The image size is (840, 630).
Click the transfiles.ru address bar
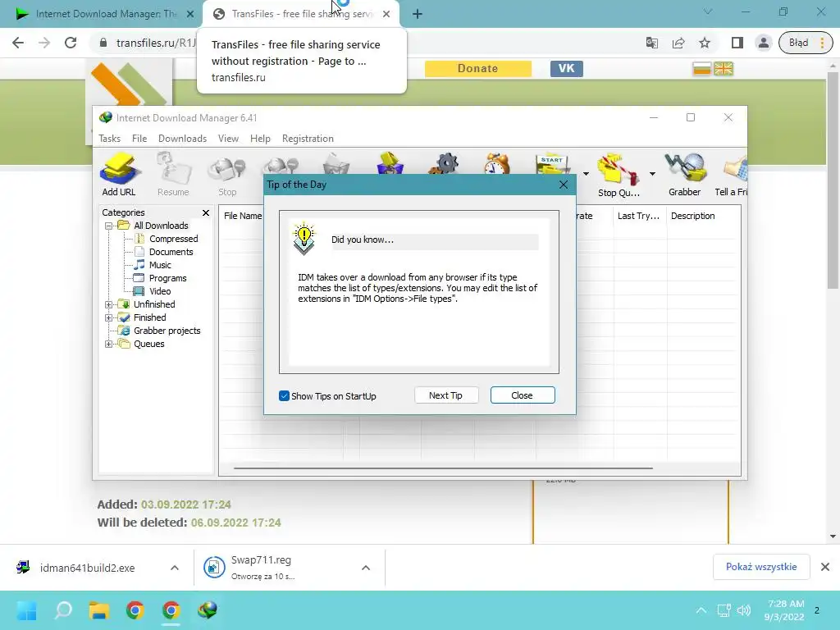coord(155,43)
